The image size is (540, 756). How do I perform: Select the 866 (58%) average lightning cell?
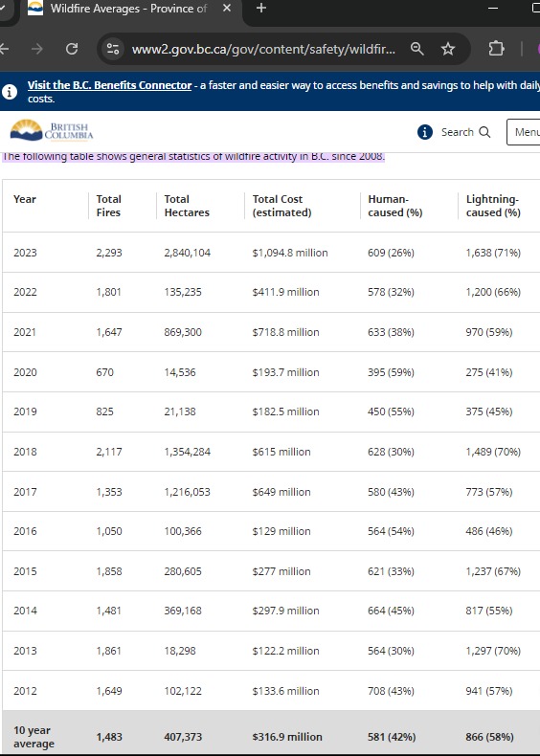pos(489,737)
